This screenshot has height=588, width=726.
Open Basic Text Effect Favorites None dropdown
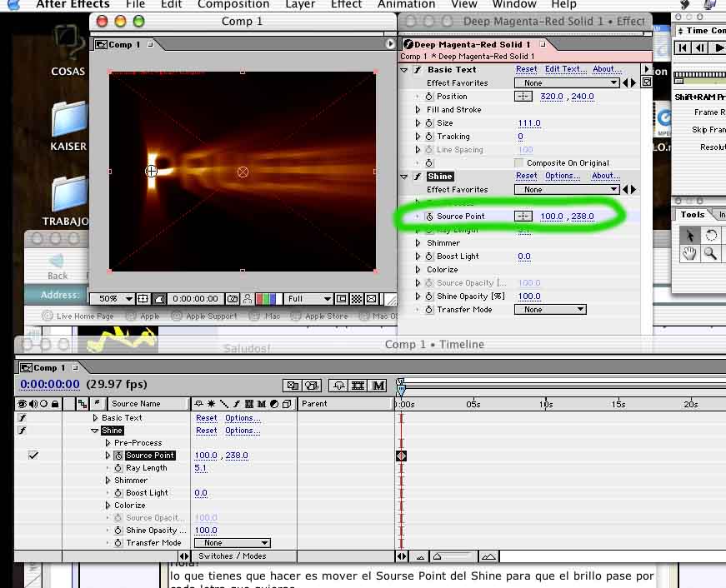(x=567, y=82)
